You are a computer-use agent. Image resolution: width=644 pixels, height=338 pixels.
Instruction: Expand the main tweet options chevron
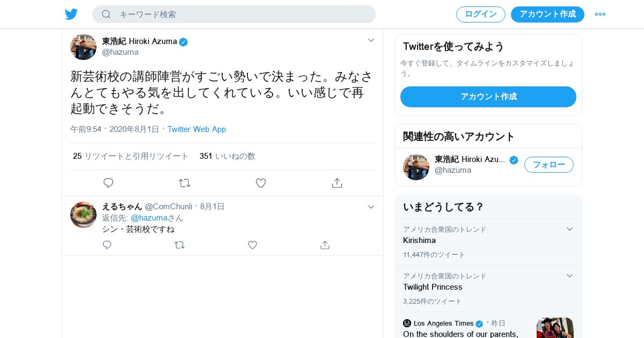(x=371, y=40)
